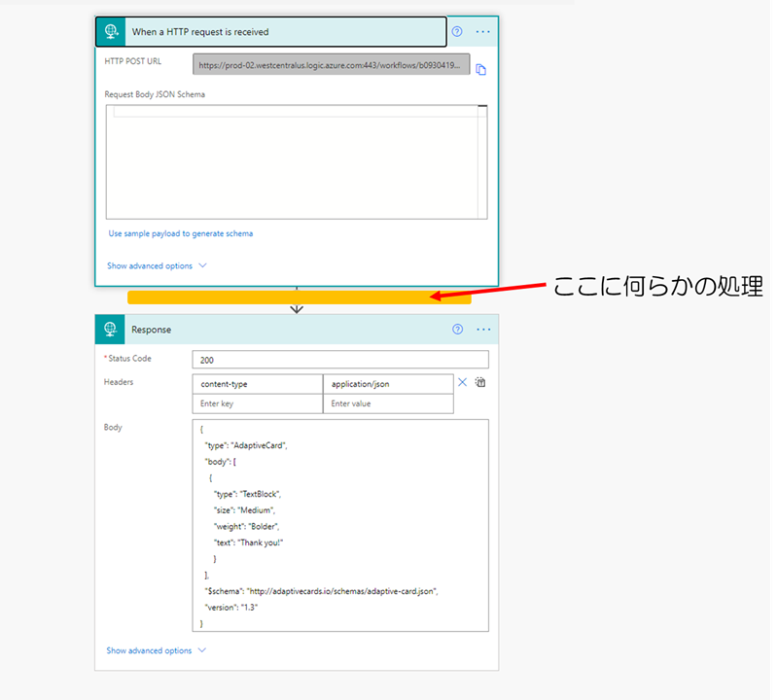Click the application/json header value field

tap(388, 383)
